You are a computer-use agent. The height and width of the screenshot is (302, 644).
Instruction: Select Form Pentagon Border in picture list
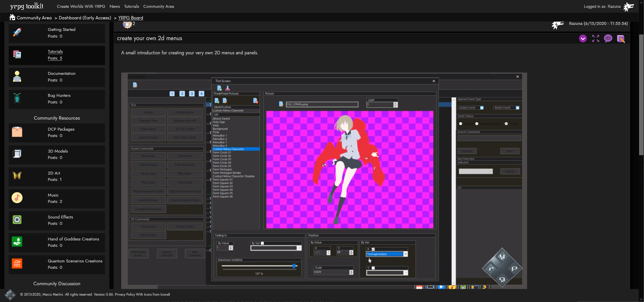pos(227,173)
